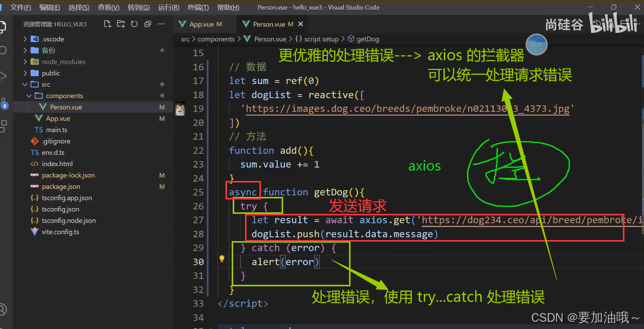Click the dog234.ceo API URL on line 27

point(532,220)
